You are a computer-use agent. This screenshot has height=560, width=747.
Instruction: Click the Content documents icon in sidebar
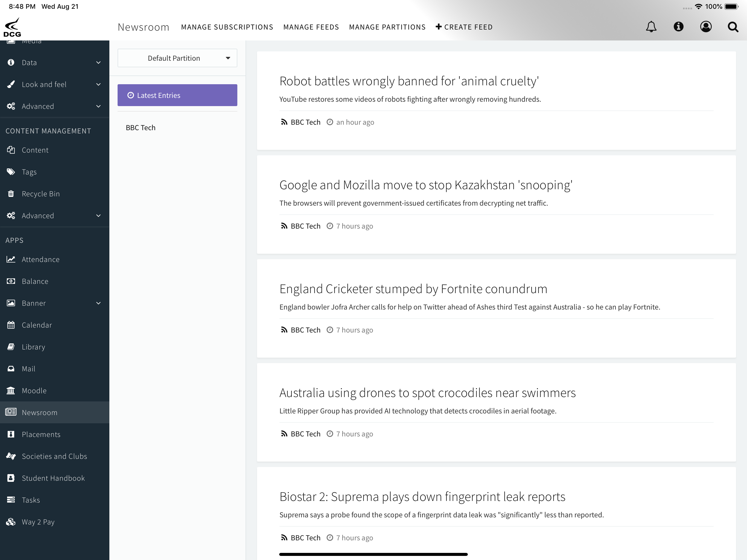[x=11, y=150]
